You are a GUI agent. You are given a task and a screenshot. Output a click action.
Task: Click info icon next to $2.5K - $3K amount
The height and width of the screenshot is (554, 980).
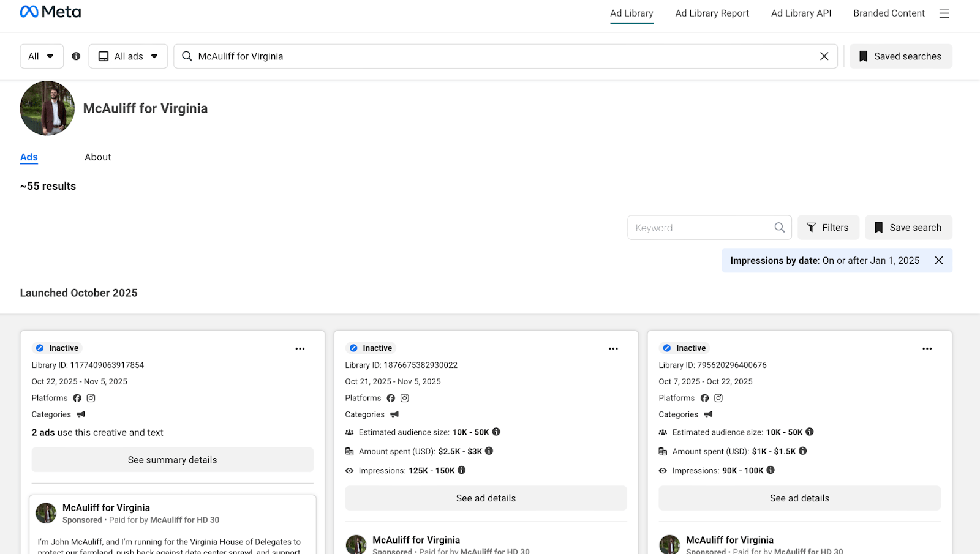coord(489,451)
